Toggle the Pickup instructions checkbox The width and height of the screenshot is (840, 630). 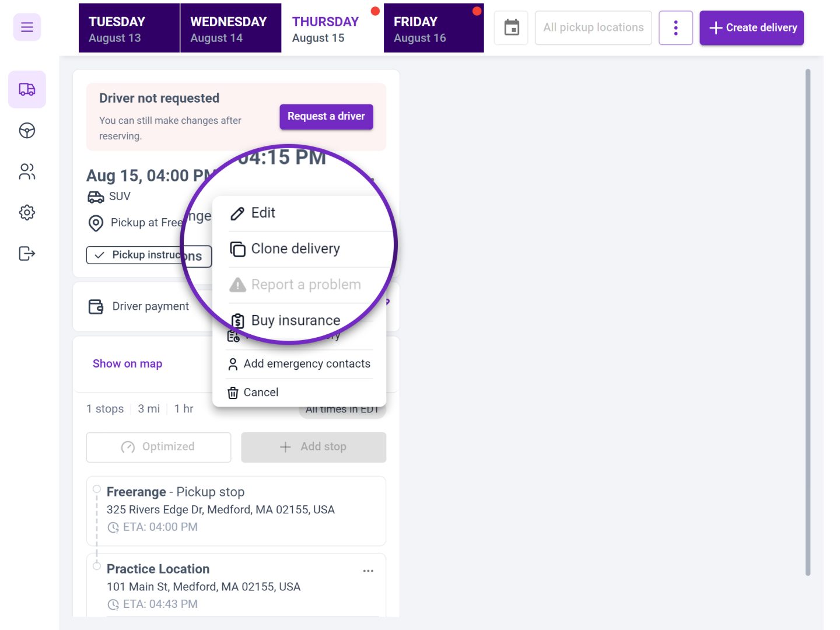click(100, 255)
